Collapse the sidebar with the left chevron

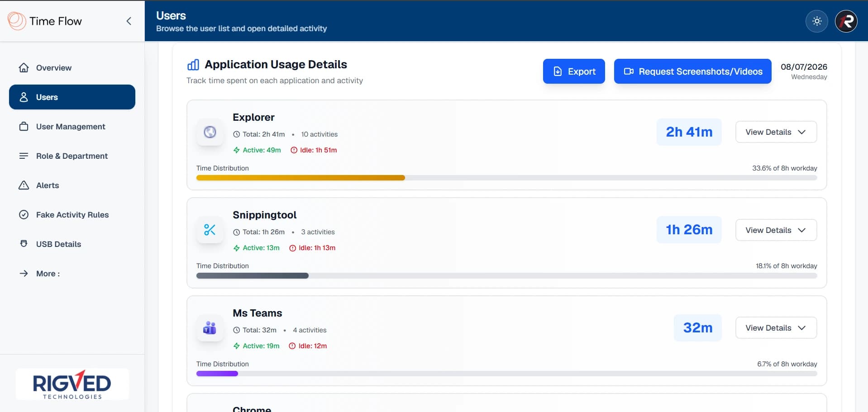[129, 21]
